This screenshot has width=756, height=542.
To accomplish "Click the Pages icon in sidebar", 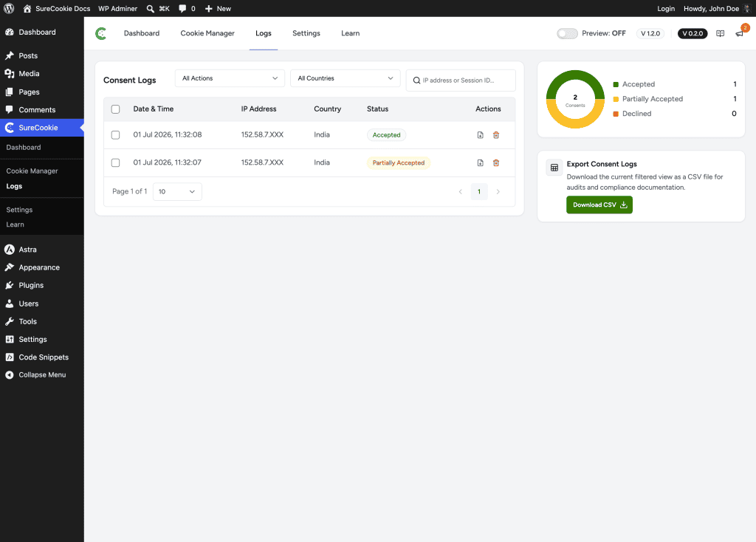I will coord(10,92).
